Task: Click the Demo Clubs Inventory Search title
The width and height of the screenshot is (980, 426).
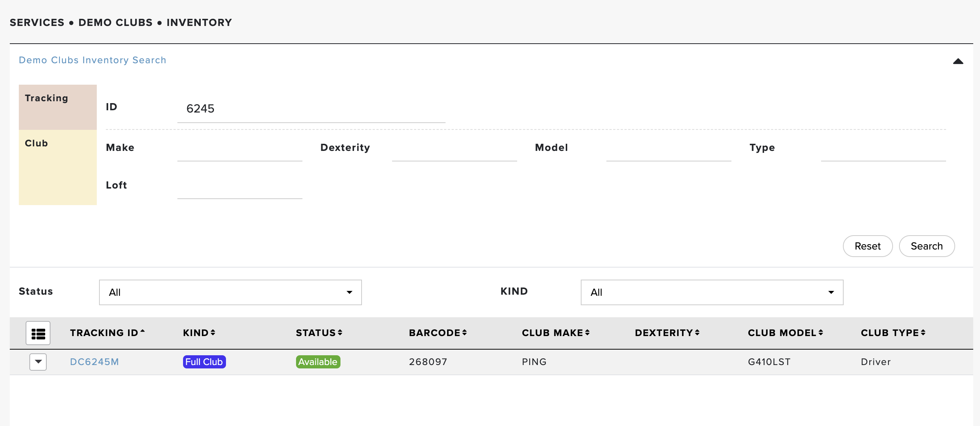Action: click(x=92, y=60)
